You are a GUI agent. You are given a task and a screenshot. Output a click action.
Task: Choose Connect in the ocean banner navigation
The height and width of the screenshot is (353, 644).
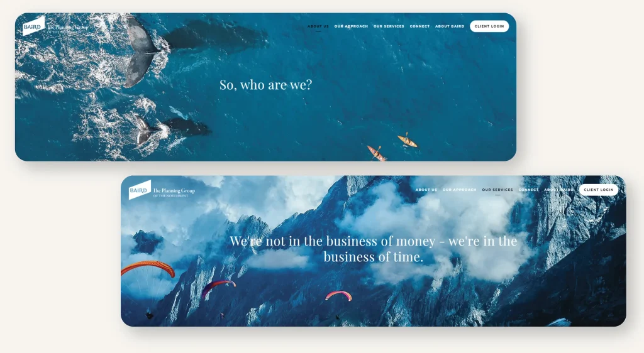coord(419,26)
